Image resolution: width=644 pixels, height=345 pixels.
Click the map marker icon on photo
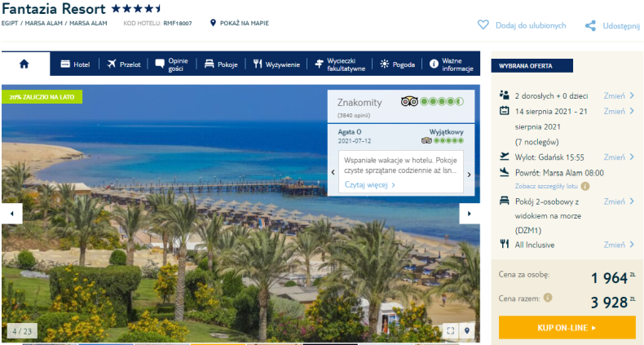(x=467, y=330)
